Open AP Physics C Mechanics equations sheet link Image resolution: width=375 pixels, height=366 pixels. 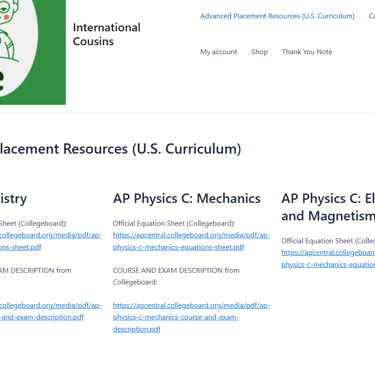191,241
